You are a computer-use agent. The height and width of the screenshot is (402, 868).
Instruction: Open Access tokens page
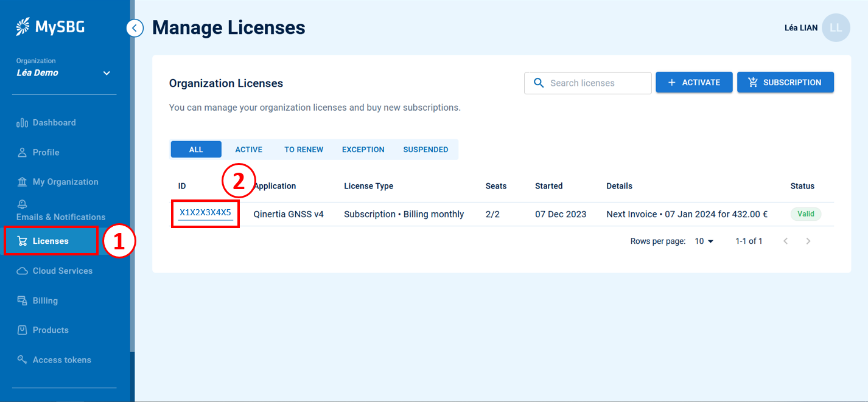point(61,360)
